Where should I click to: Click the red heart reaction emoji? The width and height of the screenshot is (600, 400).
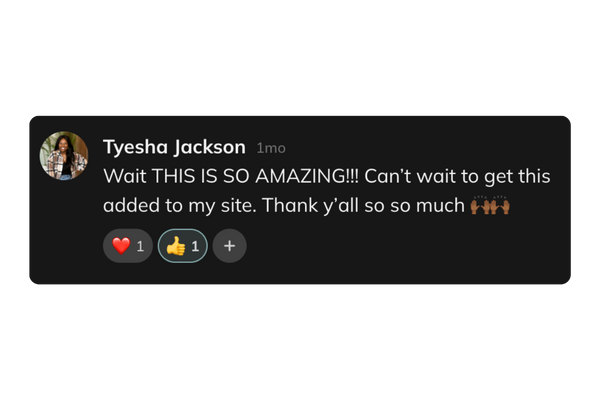point(121,246)
